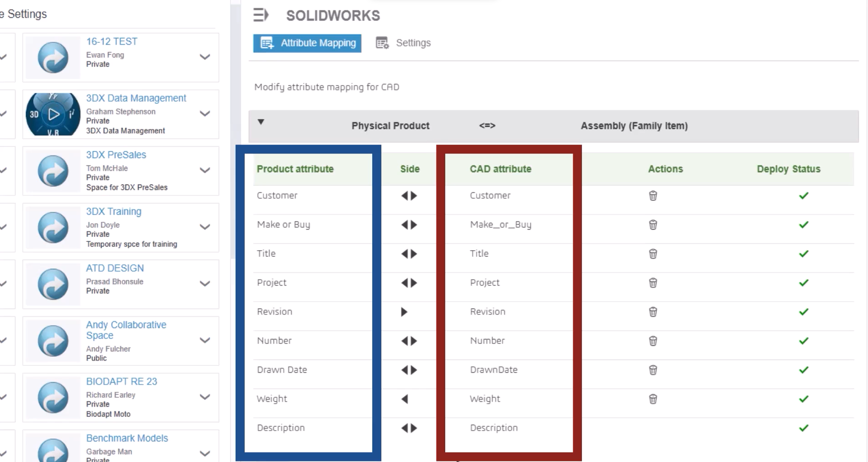
Task: Change sync direction for Title row
Action: pos(409,254)
